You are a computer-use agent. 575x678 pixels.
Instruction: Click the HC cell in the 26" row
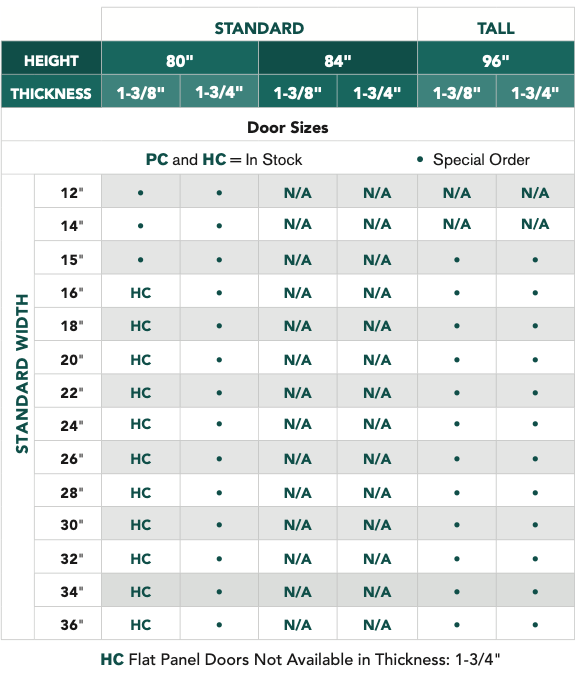141,459
